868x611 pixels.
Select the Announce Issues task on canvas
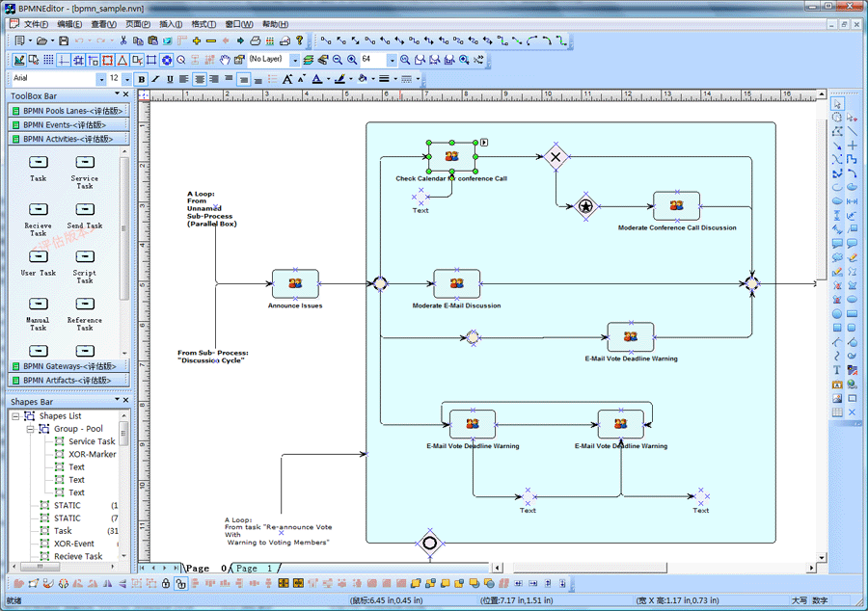tap(295, 283)
